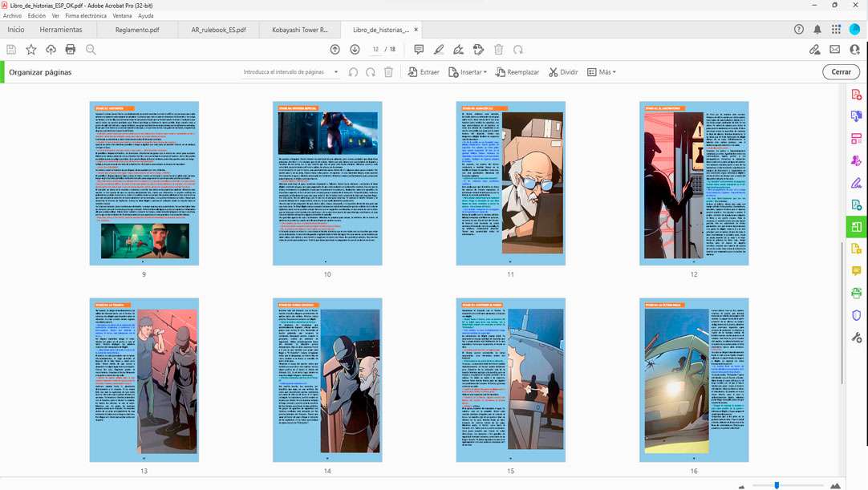868x490 pixels.
Task: Switch to the Inicio tab
Action: point(15,30)
